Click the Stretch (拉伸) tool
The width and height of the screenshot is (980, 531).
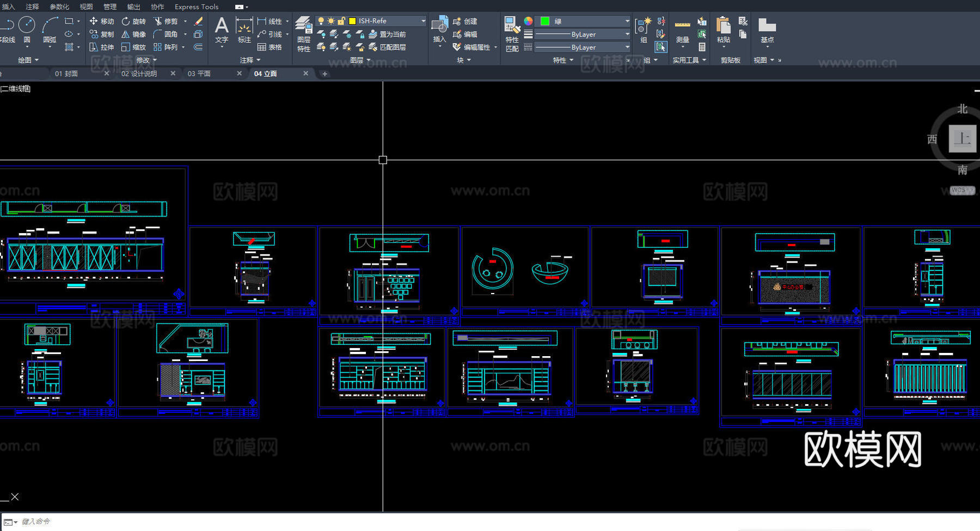pos(101,47)
